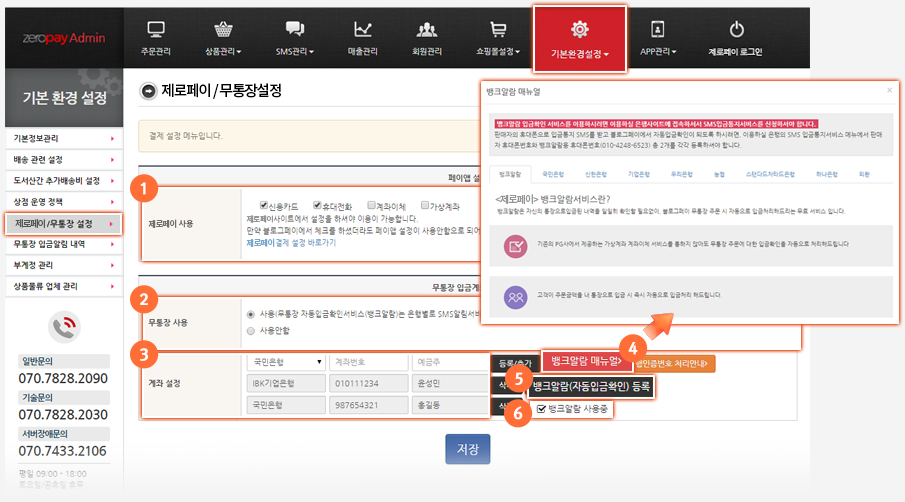This screenshot has height=502, width=905.
Task: Open 제로페이결제 설정 바로가기 link
Action: pyautogui.click(x=291, y=243)
